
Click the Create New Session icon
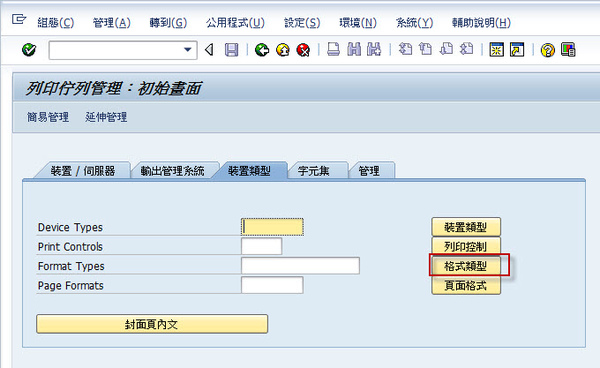click(497, 50)
